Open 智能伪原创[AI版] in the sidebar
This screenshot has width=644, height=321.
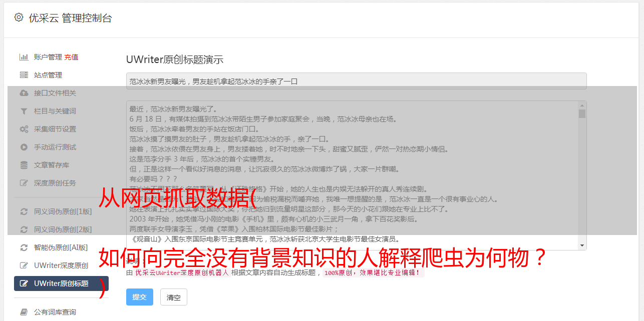click(61, 247)
